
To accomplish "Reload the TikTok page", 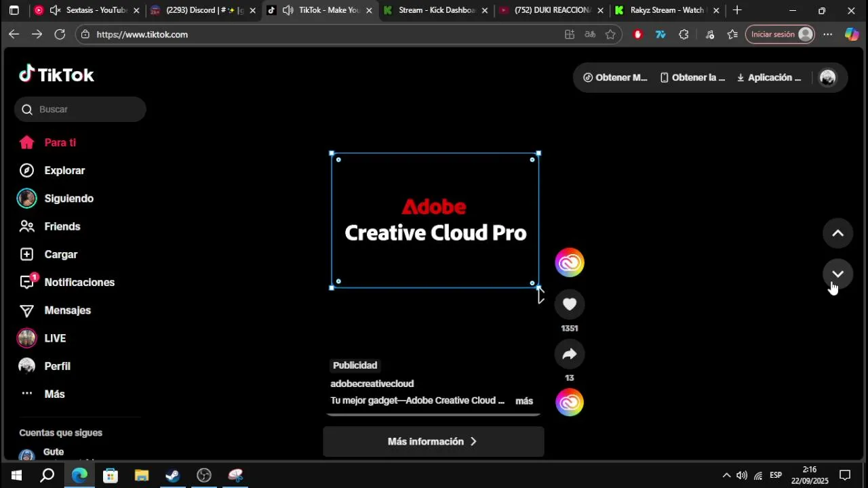I will pos(60,34).
